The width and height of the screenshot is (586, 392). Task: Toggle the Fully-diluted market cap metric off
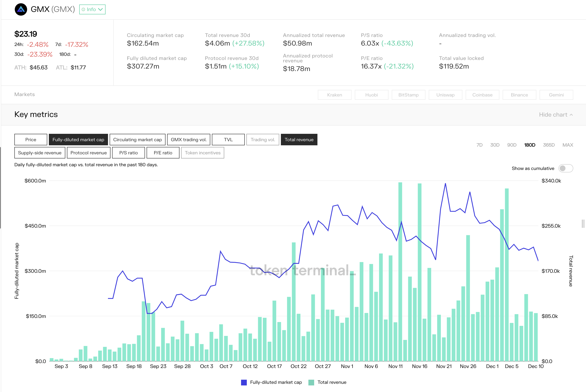pyautogui.click(x=78, y=140)
